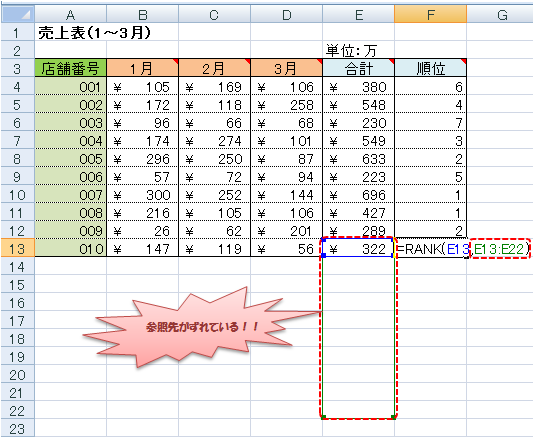Click store number cell 009
Image resolution: width=534 pixels, height=438 pixels.
[70, 231]
